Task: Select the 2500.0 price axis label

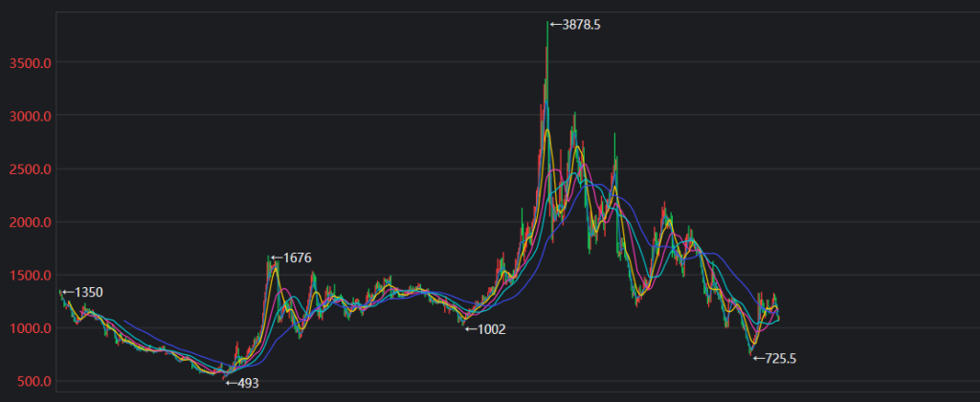Action: 29,169
